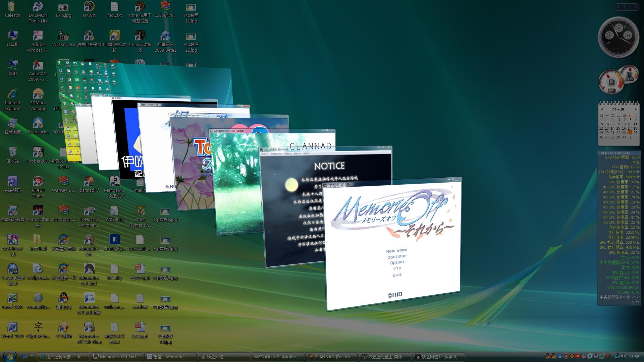Go to previous month in calendar gadget
The image size is (644, 362).
point(602,110)
